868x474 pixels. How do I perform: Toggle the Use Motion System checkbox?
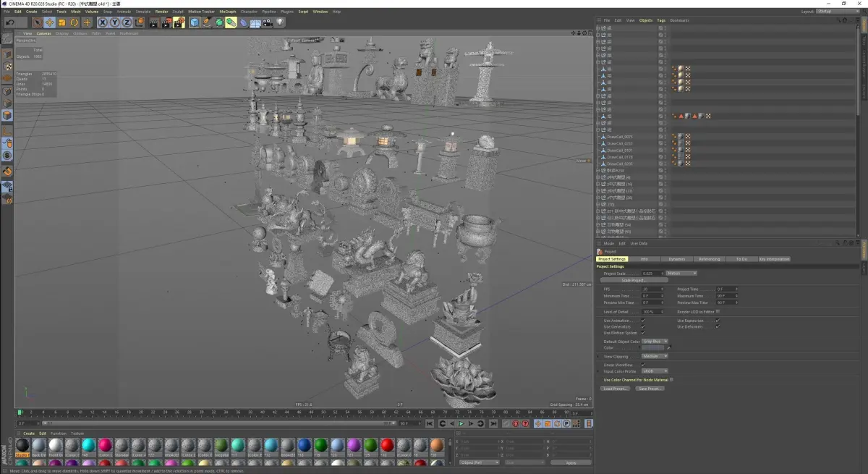(643, 333)
